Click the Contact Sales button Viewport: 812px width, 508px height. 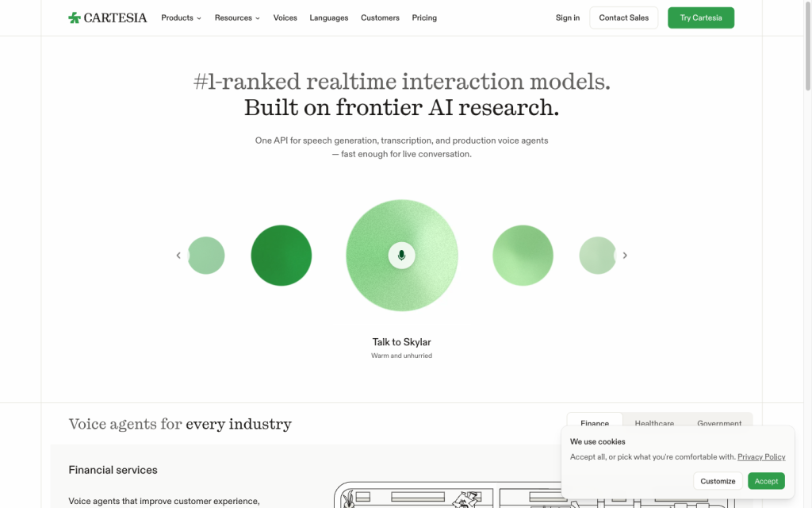click(623, 17)
